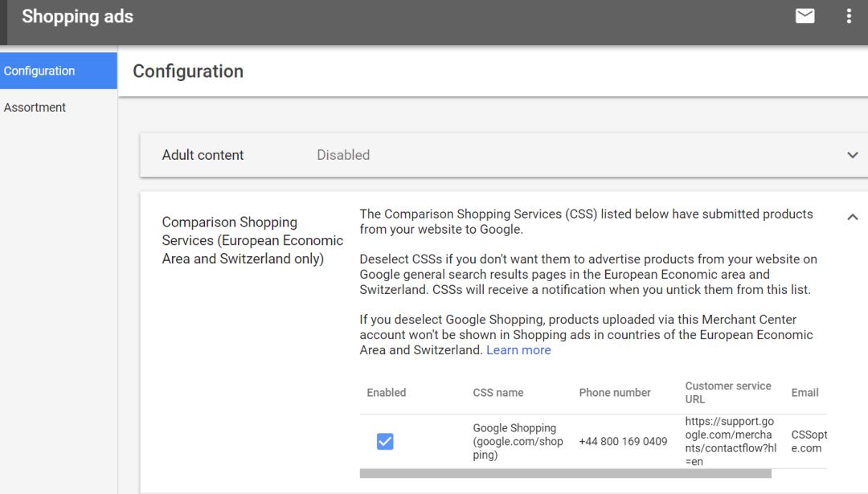The width and height of the screenshot is (868, 494).
Task: Select the Google Shopping CSS name cell
Action: point(518,441)
